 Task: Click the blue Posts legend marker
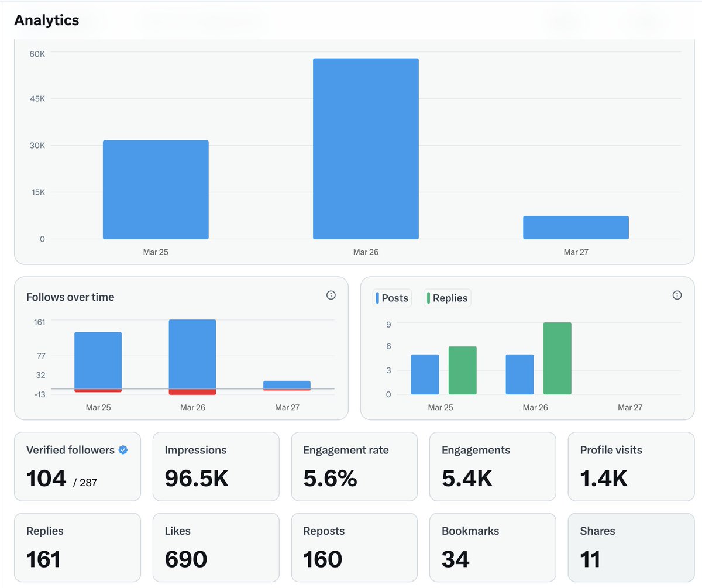click(377, 298)
